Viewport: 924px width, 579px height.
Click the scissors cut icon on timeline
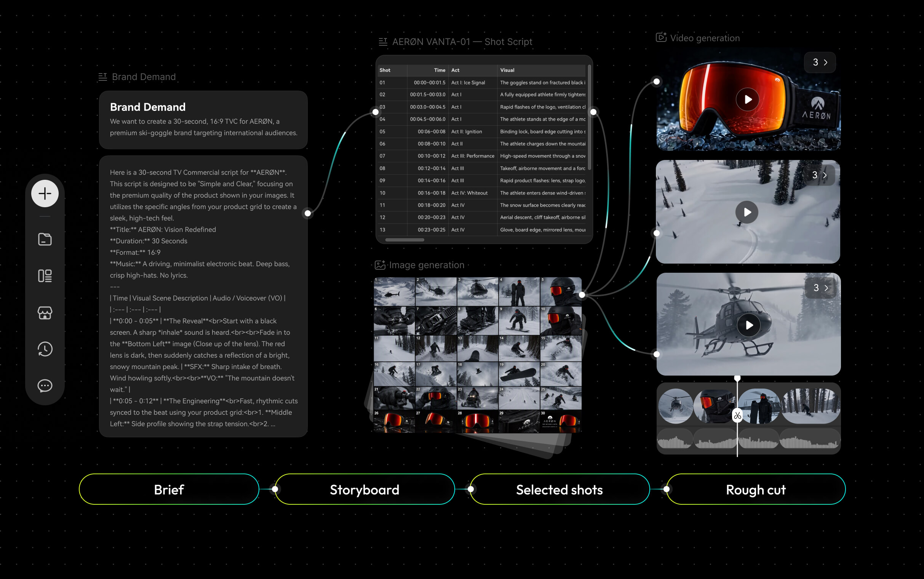737,416
